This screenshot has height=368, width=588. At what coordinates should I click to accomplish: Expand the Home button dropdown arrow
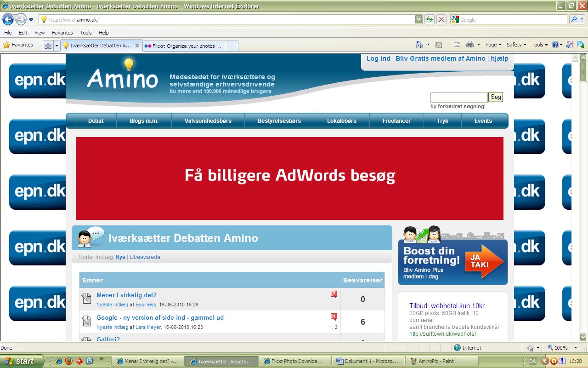(x=428, y=45)
